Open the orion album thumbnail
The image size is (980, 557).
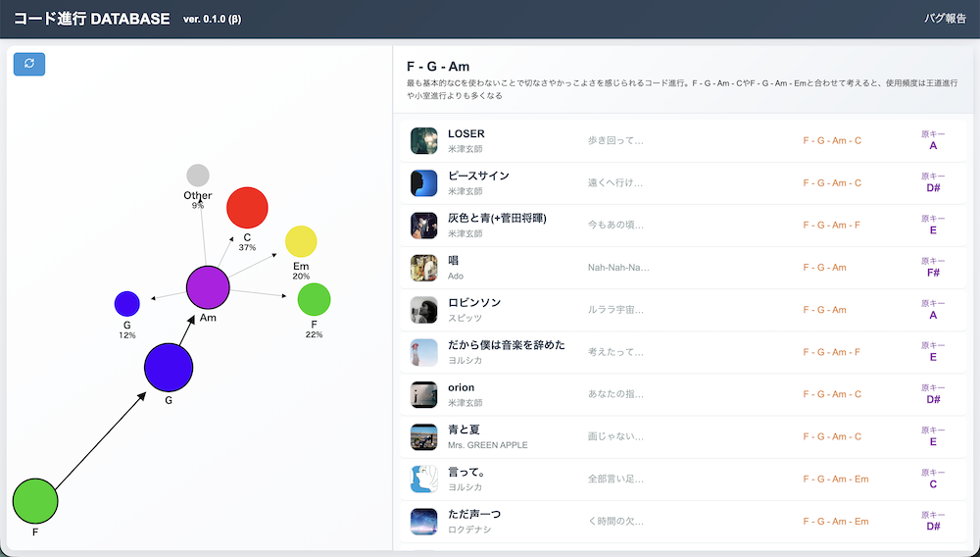pos(423,394)
